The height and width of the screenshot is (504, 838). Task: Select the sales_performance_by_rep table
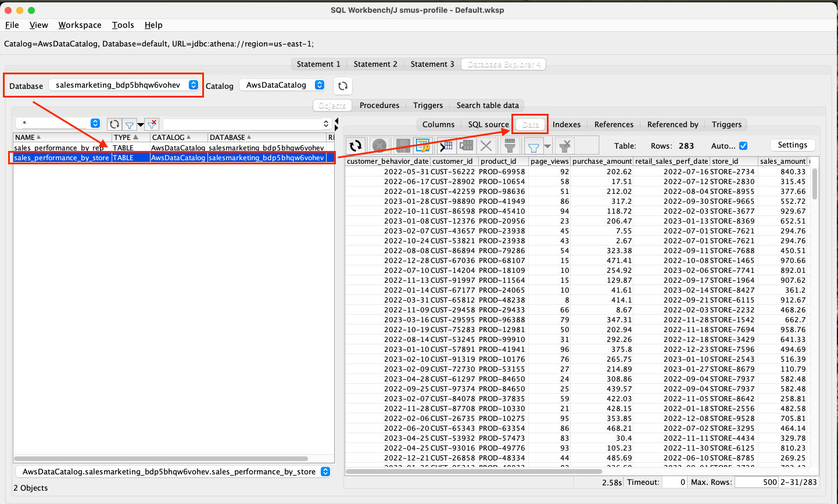pyautogui.click(x=60, y=147)
